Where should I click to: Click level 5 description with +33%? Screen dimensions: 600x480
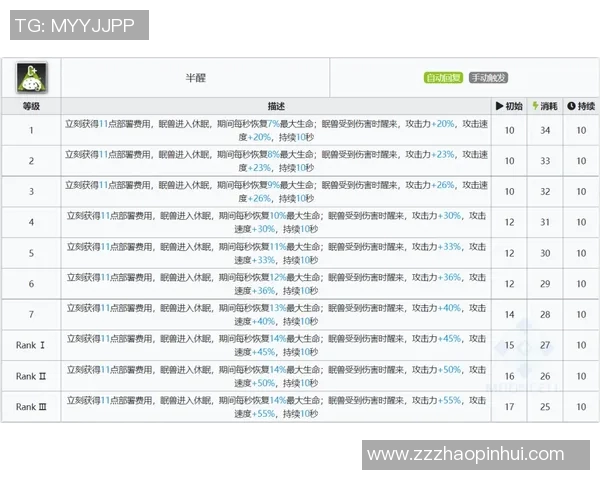276,253
